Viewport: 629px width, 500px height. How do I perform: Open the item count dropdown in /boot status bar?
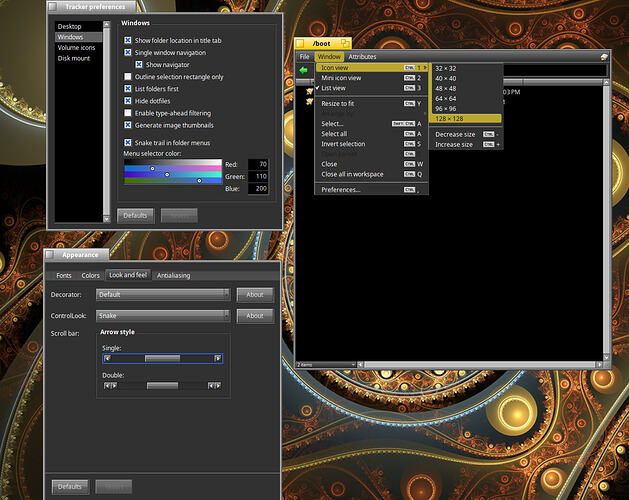pos(326,364)
